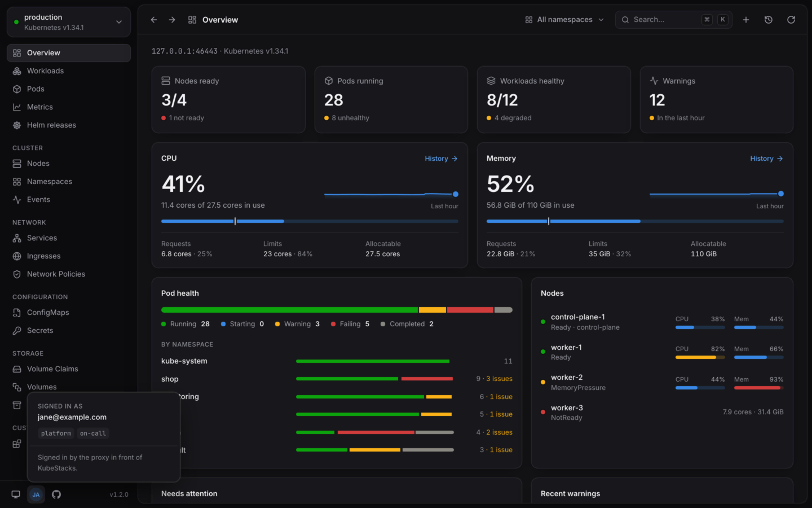Click the Secrets key icon in sidebar

pyautogui.click(x=17, y=331)
